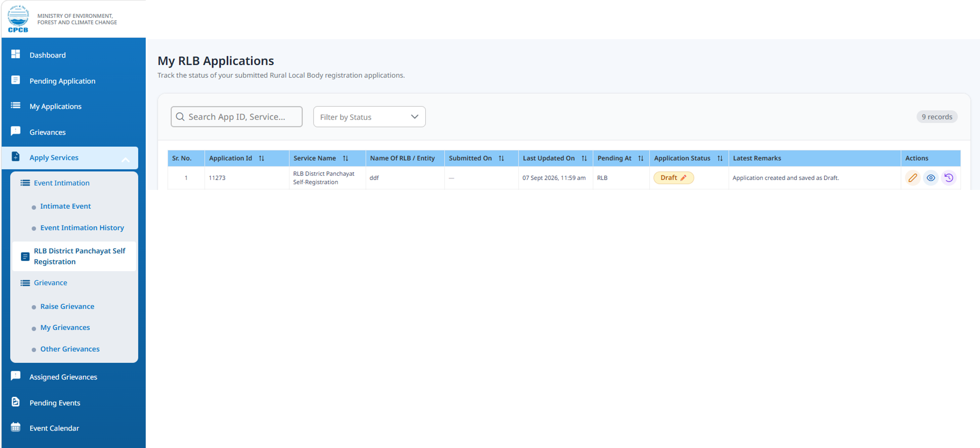Click the 9 records badge
Image resolution: width=980 pixels, height=448 pixels.
click(x=937, y=117)
